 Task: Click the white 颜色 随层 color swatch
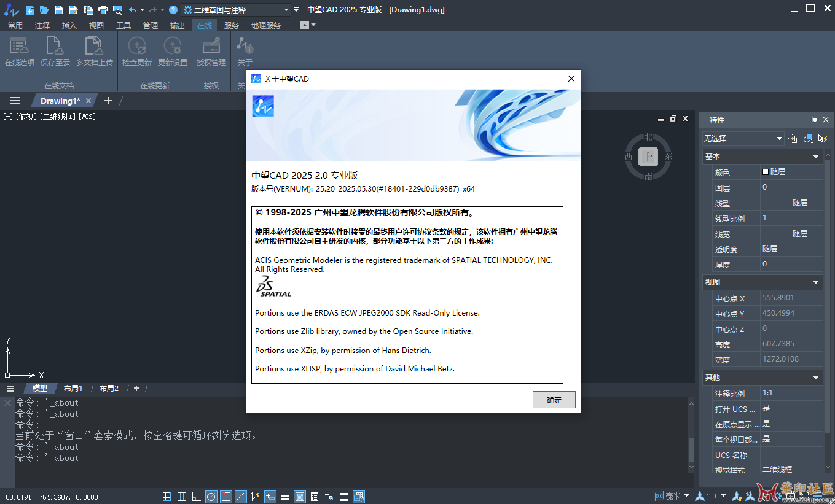click(766, 172)
